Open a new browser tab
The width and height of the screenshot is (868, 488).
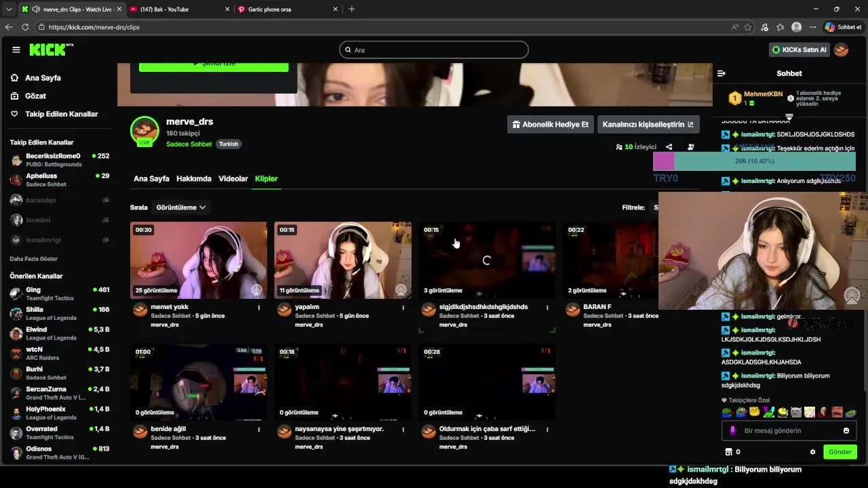point(351,9)
